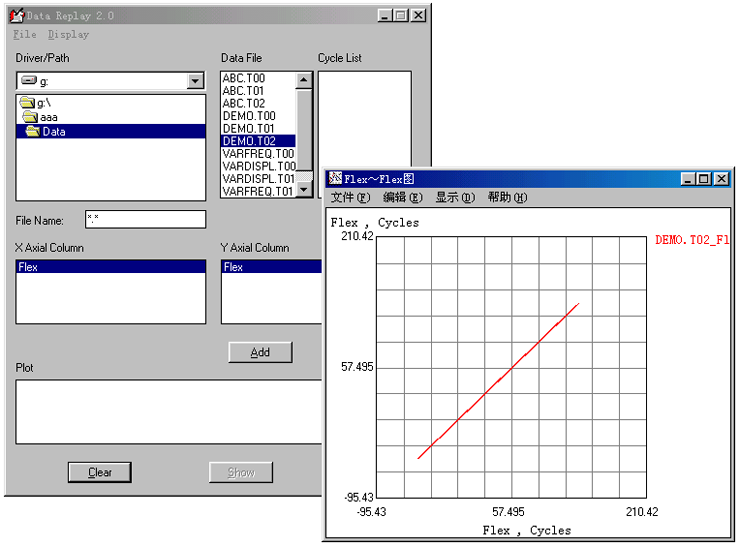The width and height of the screenshot is (740, 547).
Task: Minimize the Flex chart window
Action: pyautogui.click(x=688, y=179)
